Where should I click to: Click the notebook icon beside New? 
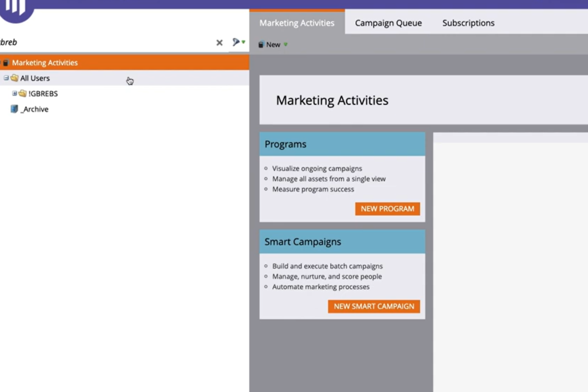[261, 44]
